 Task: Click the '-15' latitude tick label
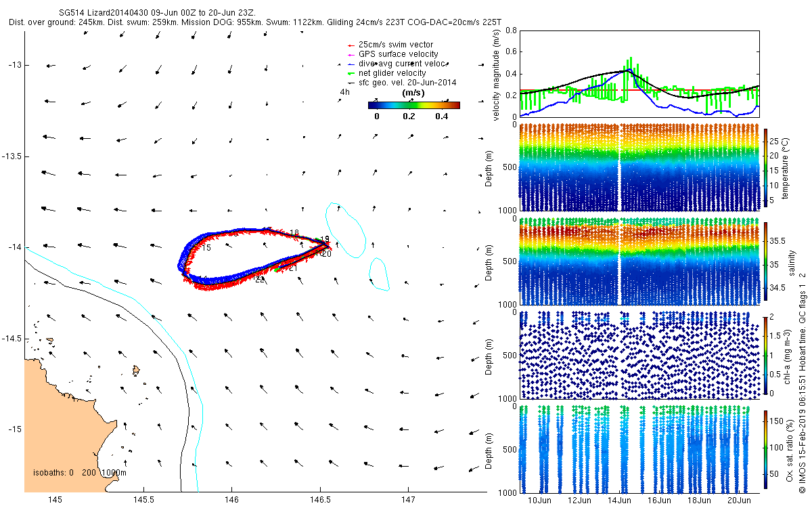coord(16,429)
